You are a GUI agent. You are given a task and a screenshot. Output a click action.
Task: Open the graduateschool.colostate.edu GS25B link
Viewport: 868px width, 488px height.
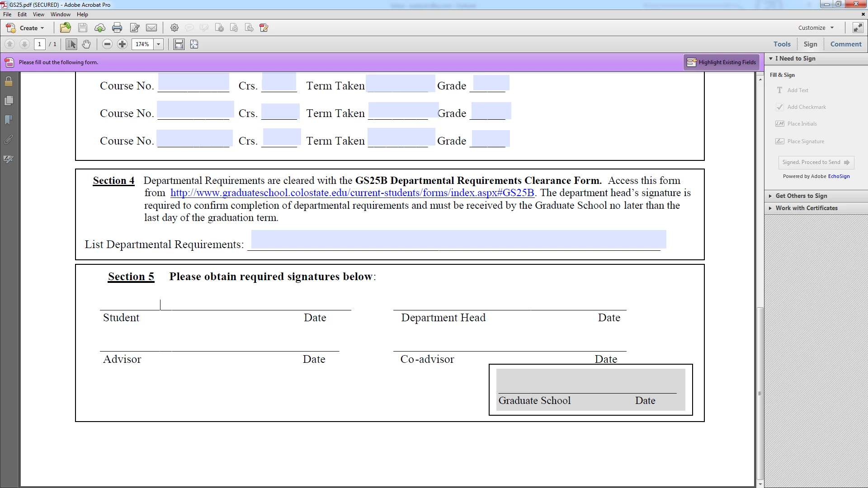pos(352,193)
